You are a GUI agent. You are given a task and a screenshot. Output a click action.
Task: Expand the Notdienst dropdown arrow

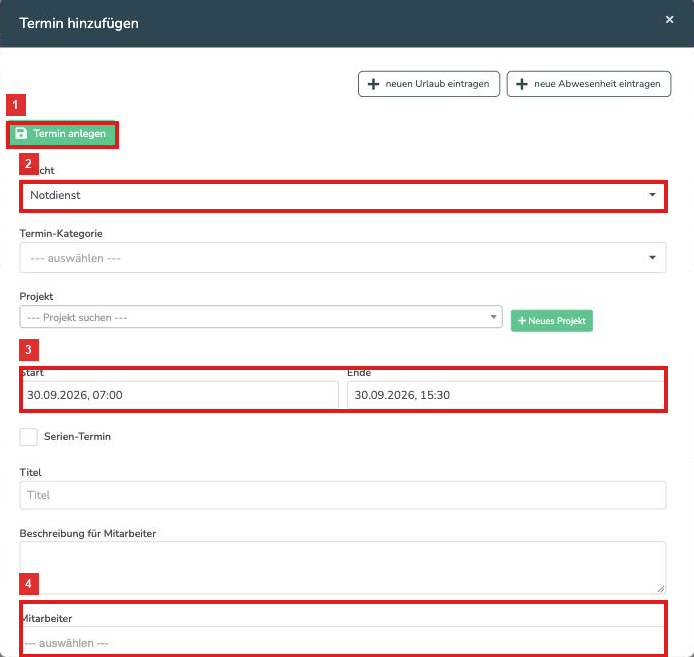pos(652,195)
